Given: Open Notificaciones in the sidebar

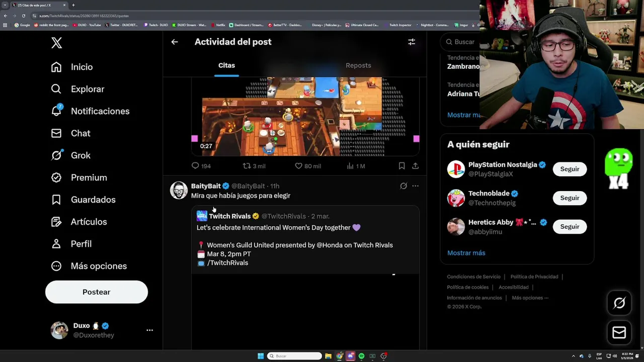Looking at the screenshot, I should [90, 111].
